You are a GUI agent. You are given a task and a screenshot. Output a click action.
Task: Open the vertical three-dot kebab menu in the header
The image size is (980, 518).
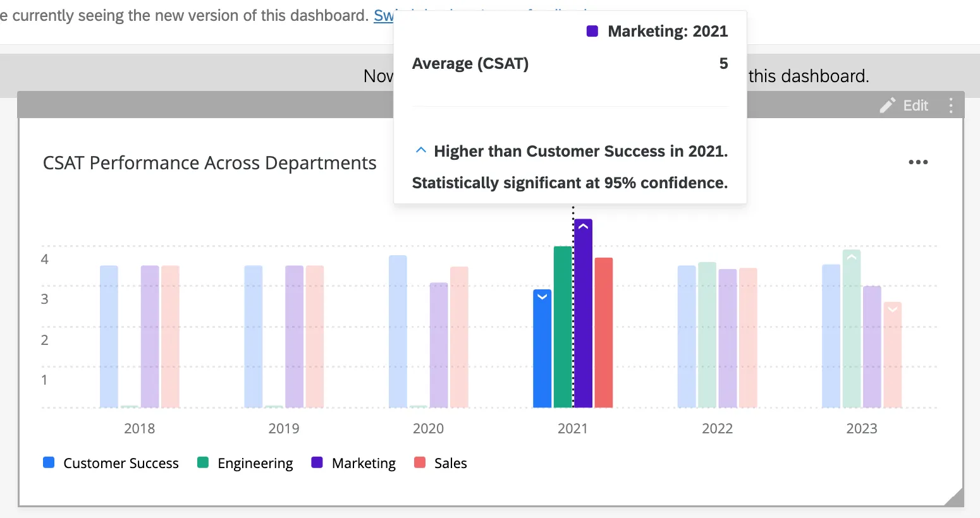[x=951, y=105]
